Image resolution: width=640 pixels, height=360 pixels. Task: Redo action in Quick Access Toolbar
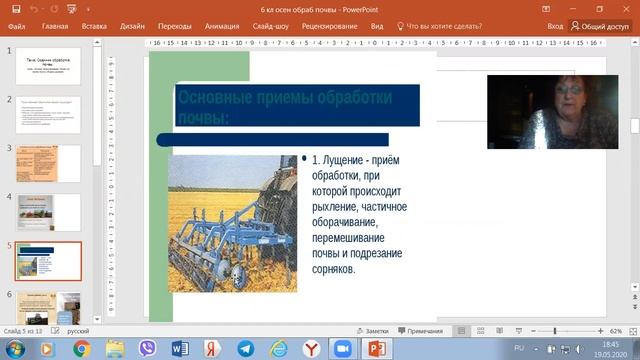pyautogui.click(x=54, y=9)
